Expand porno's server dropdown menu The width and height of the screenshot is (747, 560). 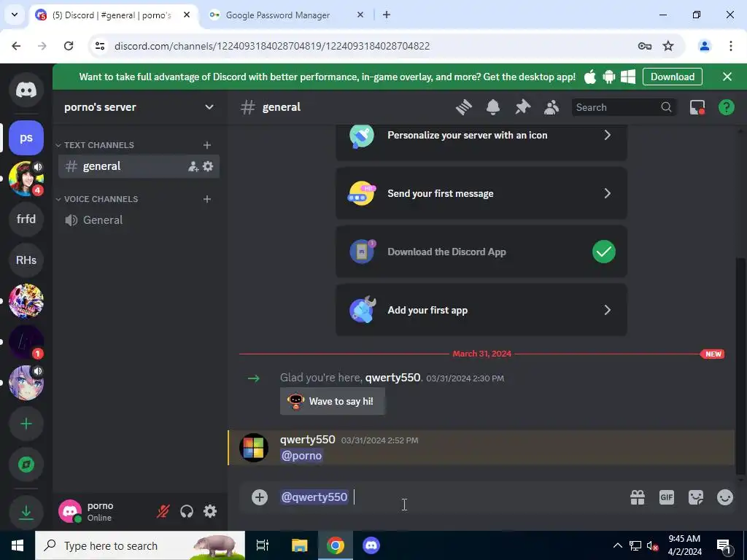(x=209, y=107)
